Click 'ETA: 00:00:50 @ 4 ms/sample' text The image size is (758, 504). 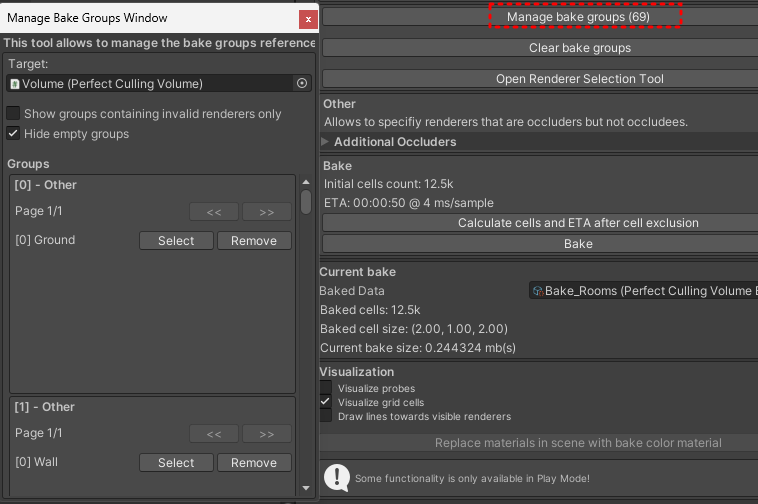[408, 203]
